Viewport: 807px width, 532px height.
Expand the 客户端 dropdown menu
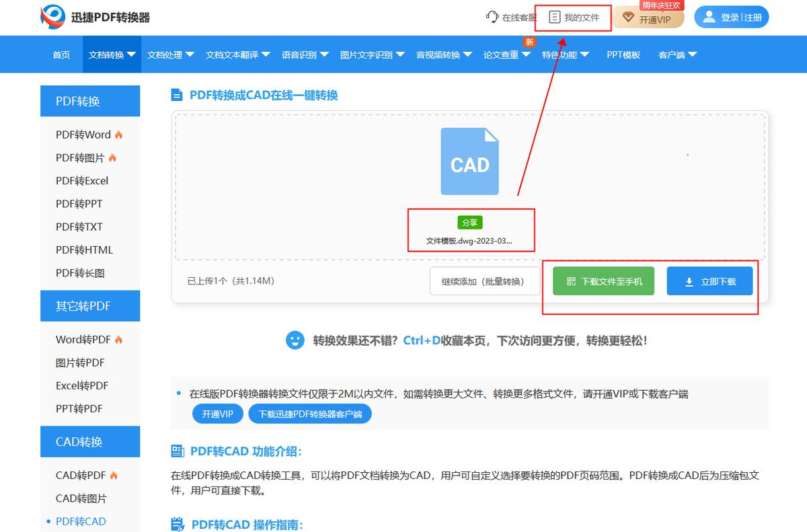click(677, 54)
